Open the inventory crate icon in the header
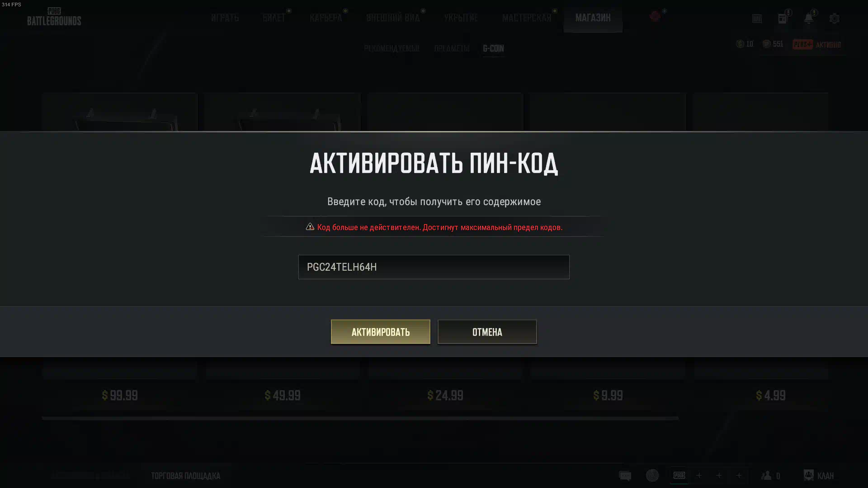The height and width of the screenshot is (488, 868). (x=757, y=19)
